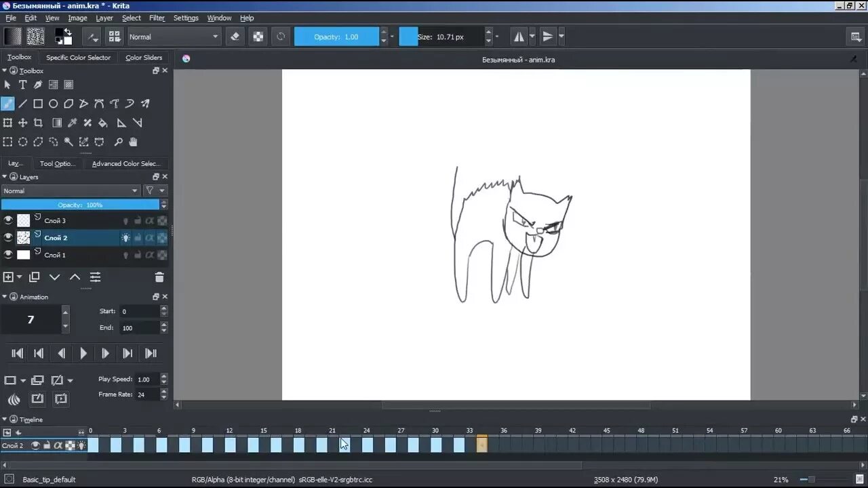Collapse the Animation docker
868x488 pixels.
point(4,296)
